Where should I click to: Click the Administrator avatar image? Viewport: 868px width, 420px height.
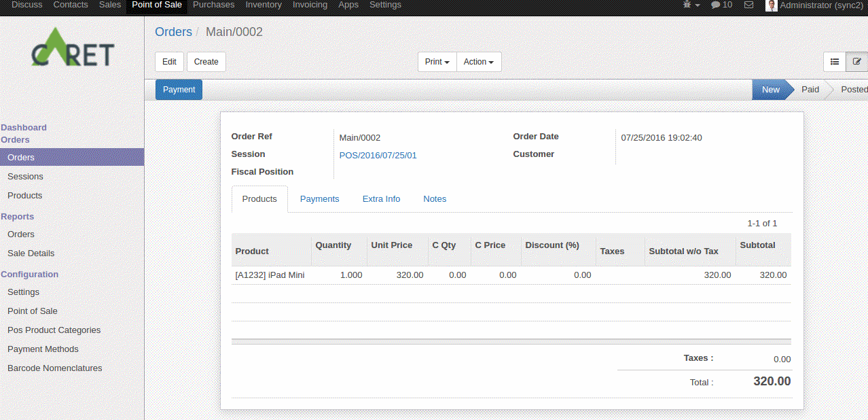pyautogui.click(x=772, y=5)
